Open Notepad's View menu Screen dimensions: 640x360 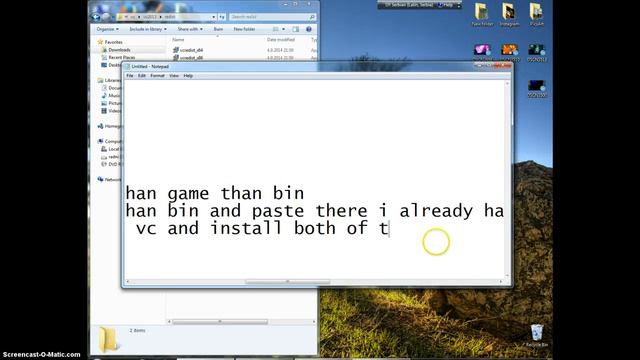pos(174,76)
